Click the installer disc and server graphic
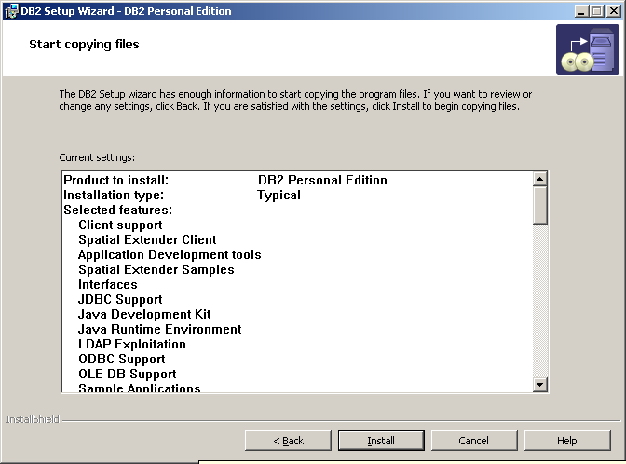 tap(587, 50)
